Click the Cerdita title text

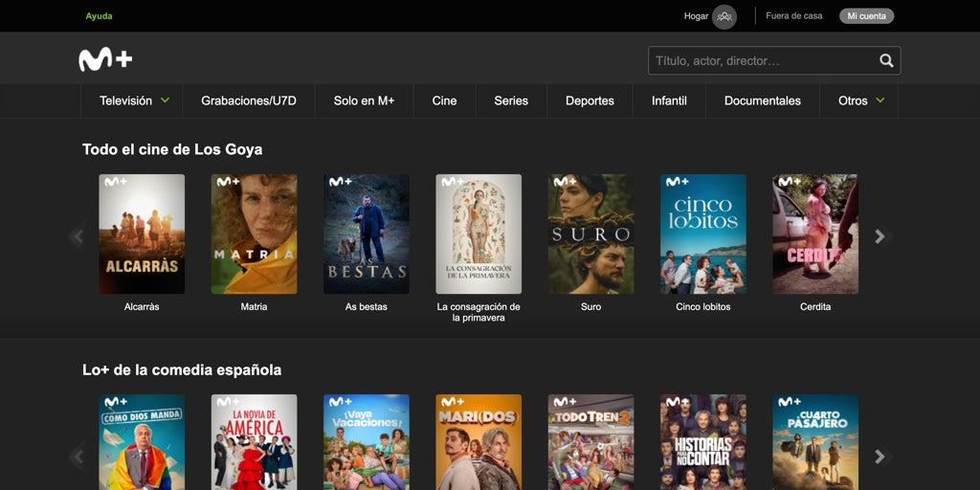(815, 307)
